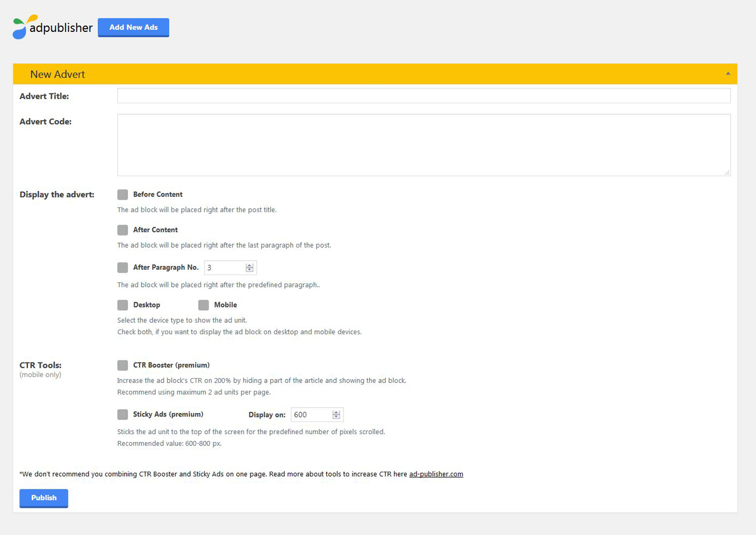Click the Before Content label
Image resolution: width=756 pixels, height=535 pixels.
(x=157, y=194)
